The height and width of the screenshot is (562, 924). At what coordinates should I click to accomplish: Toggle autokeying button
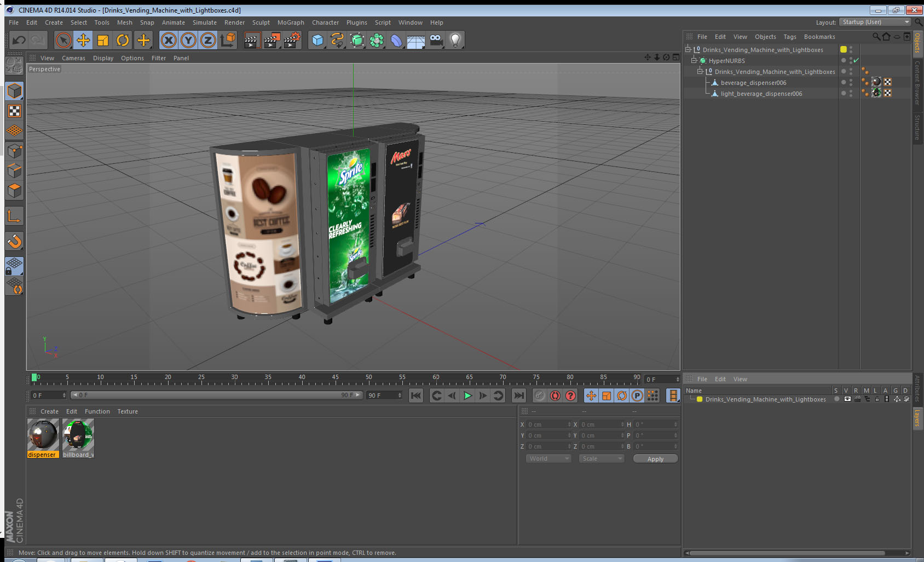[555, 395]
